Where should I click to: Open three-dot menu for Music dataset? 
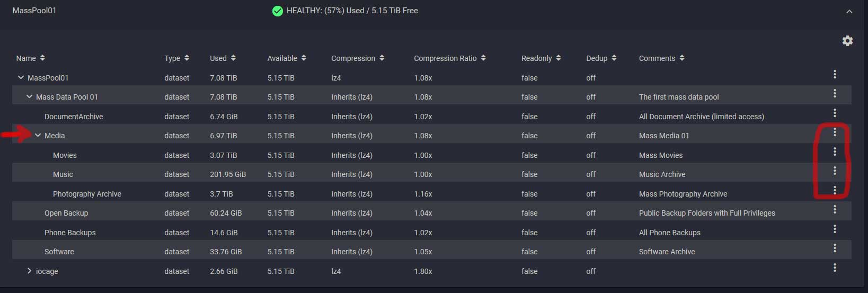[x=835, y=171]
